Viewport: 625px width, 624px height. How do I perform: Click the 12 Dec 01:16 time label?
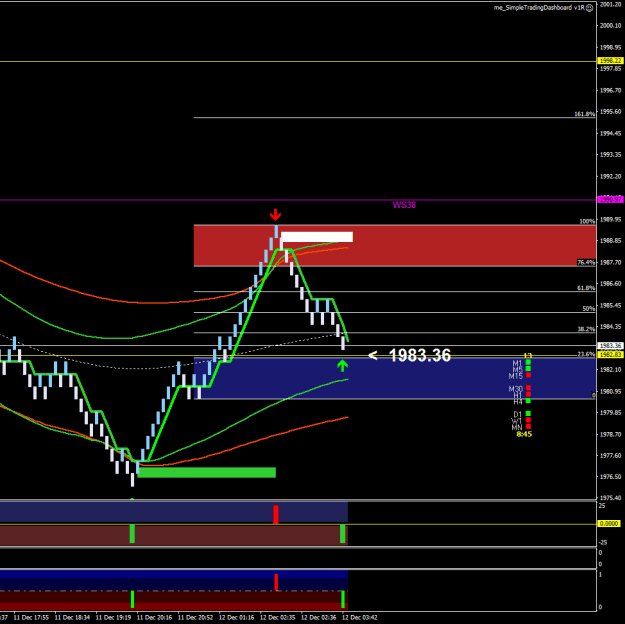coord(236,618)
